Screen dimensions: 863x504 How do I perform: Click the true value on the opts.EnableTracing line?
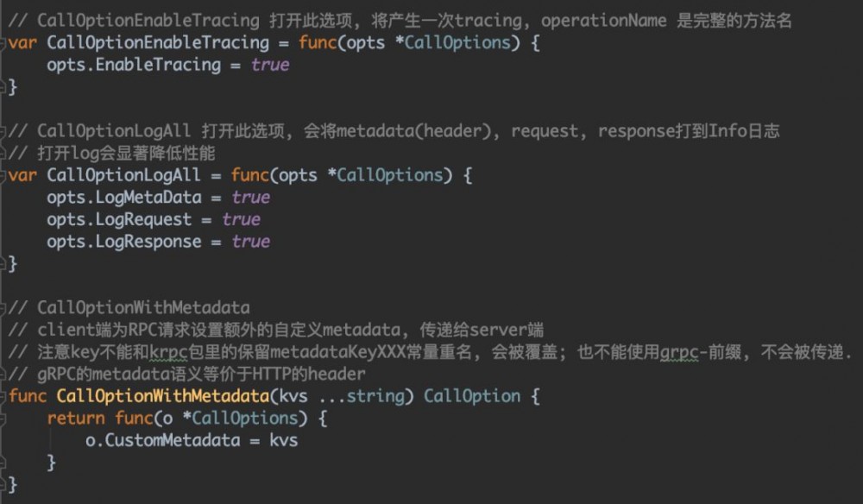tap(270, 65)
